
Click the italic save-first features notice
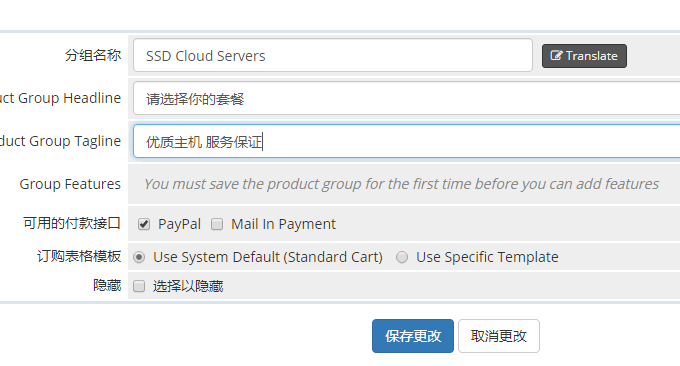click(401, 184)
